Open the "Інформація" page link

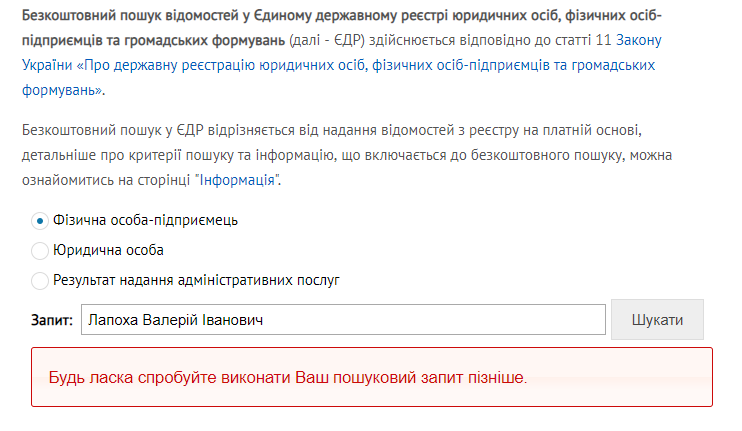coord(239,181)
